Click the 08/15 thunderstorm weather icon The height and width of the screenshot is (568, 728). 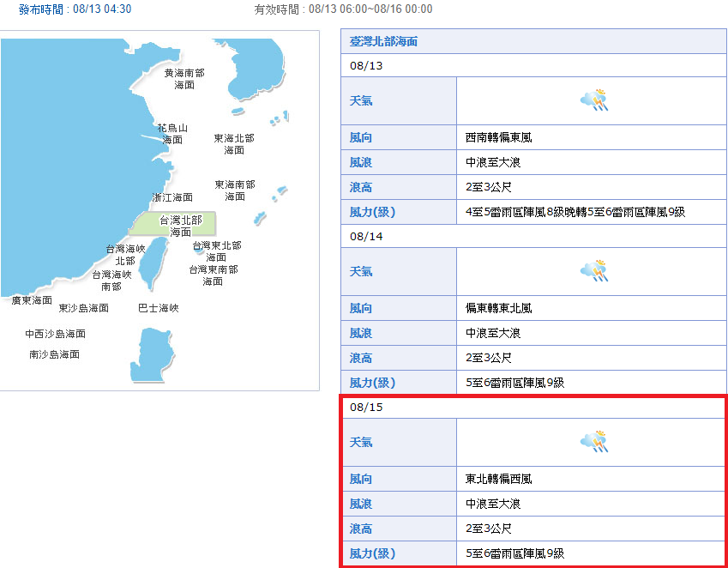pos(594,442)
